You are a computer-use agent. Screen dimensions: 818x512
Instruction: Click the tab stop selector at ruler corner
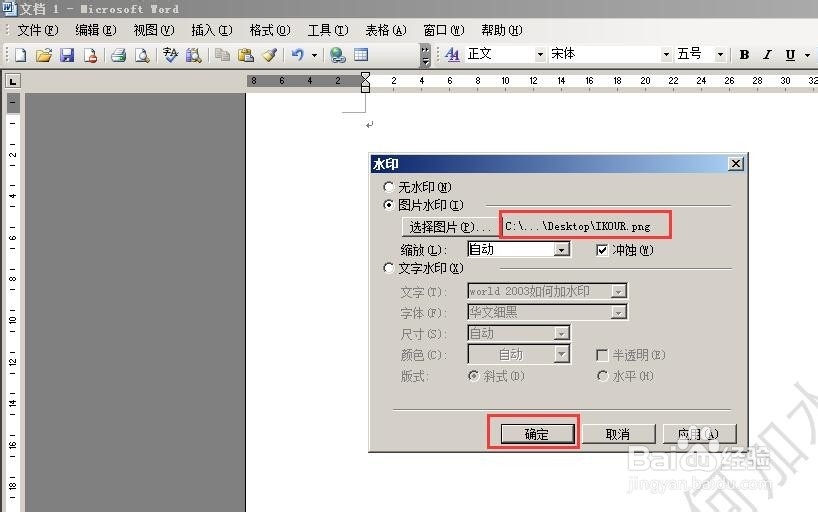click(x=13, y=81)
